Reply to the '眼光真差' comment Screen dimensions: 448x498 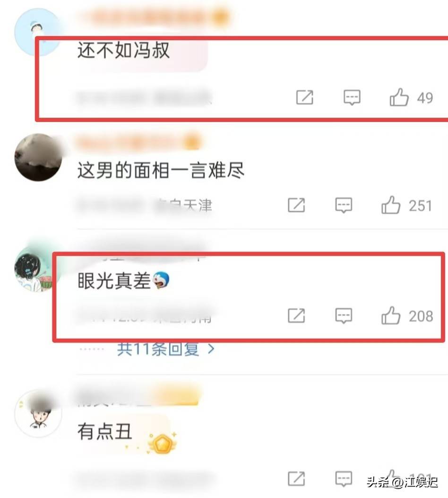[344, 316]
